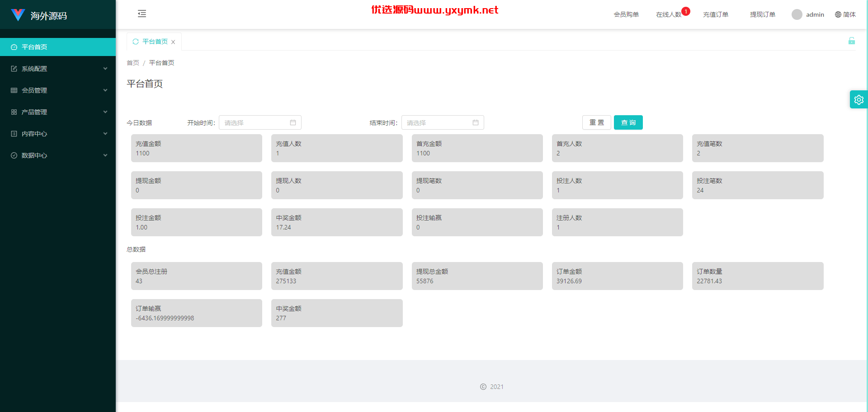Click the globe language icon
Viewport: 868px width, 412px height.
pos(838,14)
